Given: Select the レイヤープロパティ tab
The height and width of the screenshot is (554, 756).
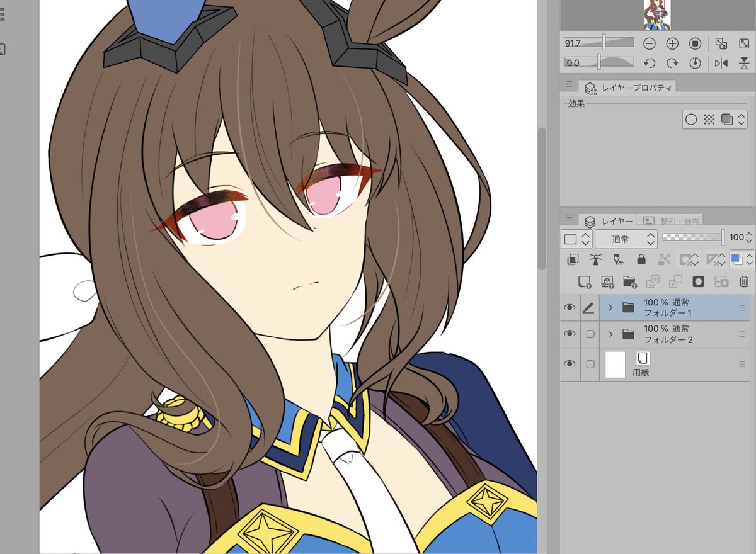Looking at the screenshot, I should (x=627, y=87).
